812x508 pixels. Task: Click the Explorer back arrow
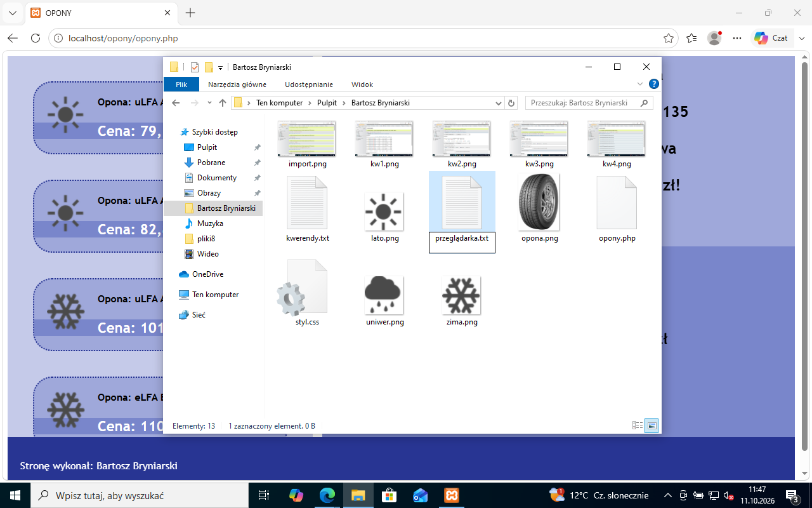point(176,103)
